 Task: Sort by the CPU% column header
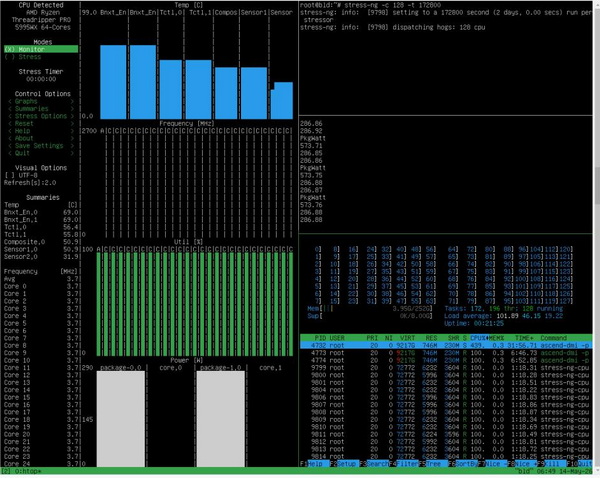pos(478,338)
